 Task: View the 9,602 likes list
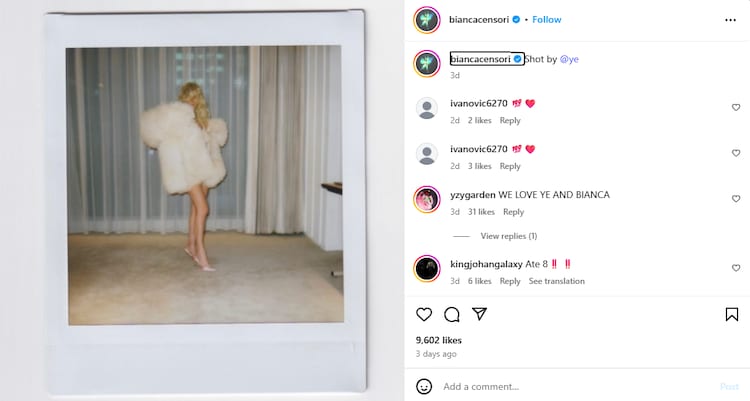(439, 340)
